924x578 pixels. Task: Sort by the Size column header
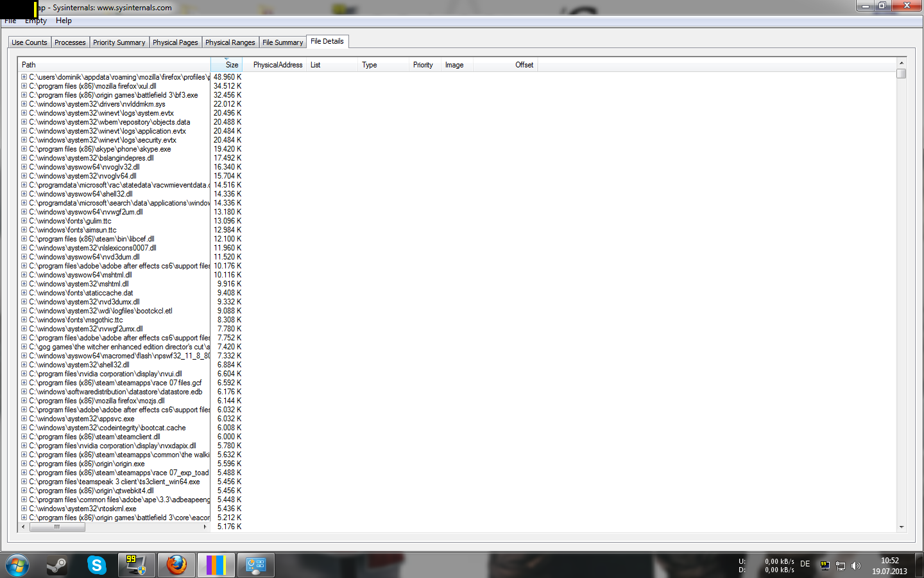tap(226, 65)
